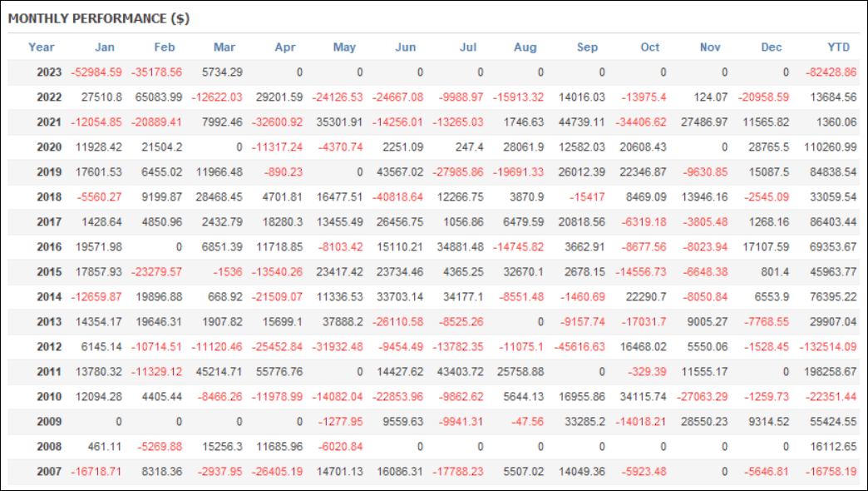Click the YTD column header

pyautogui.click(x=838, y=47)
